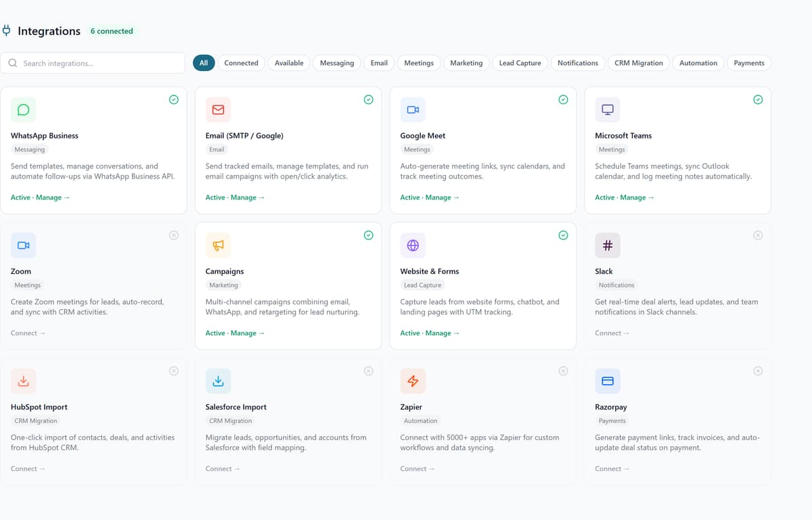
Task: Click the Salesforce Import download icon
Action: [x=218, y=381]
